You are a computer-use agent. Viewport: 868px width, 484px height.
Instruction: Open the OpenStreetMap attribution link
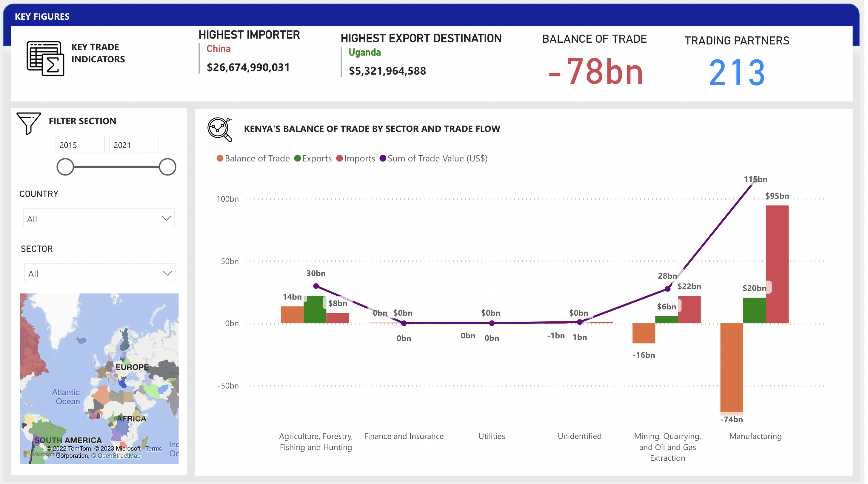tap(116, 456)
